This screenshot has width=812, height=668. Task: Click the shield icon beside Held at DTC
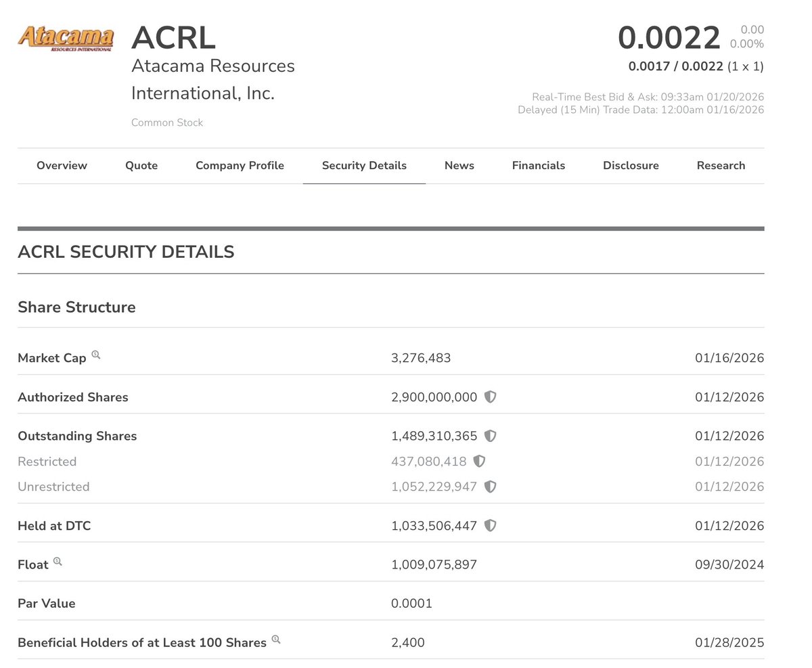[x=491, y=526]
